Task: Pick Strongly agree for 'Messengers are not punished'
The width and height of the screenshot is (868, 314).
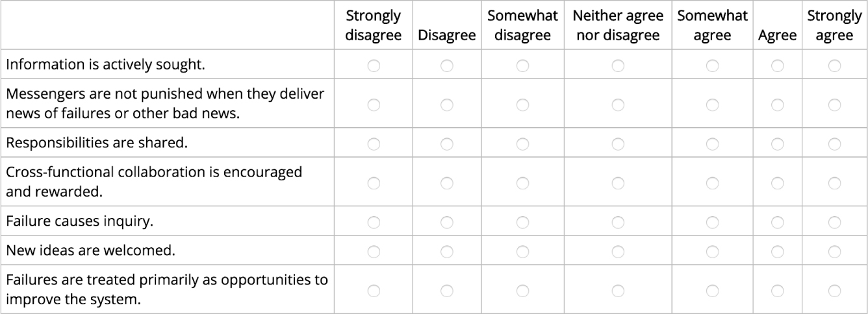Action: 834,104
